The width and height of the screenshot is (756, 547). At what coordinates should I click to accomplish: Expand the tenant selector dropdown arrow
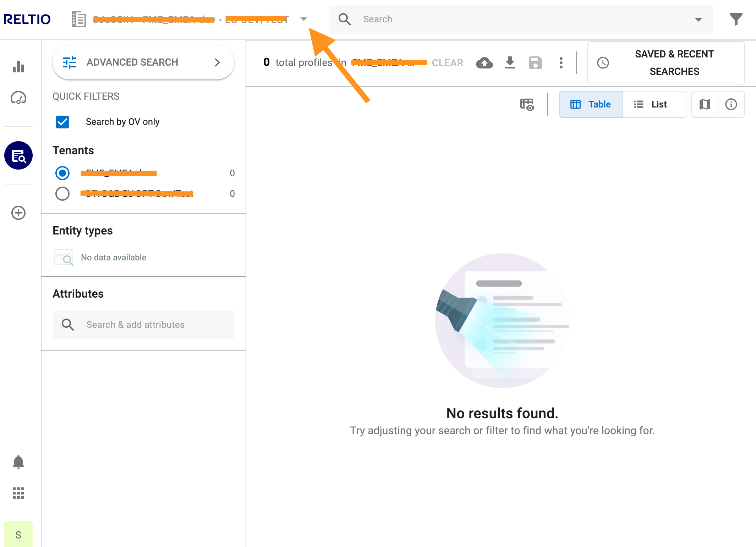[304, 19]
